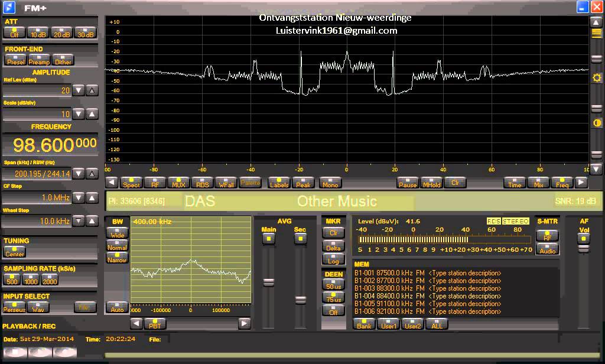This screenshot has height=364, width=605.
Task: Choose Wav as input source
Action: tap(38, 307)
